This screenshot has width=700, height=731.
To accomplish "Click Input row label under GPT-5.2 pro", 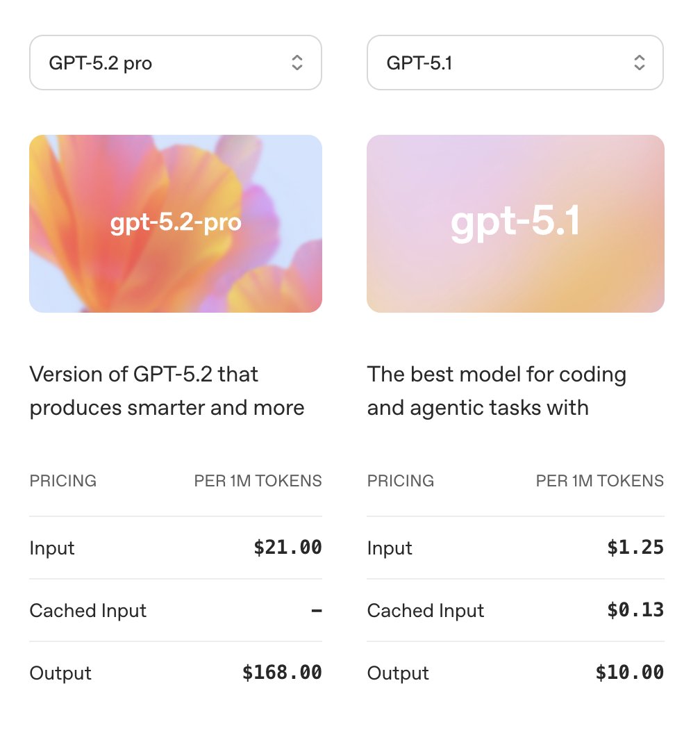I will coord(51,548).
